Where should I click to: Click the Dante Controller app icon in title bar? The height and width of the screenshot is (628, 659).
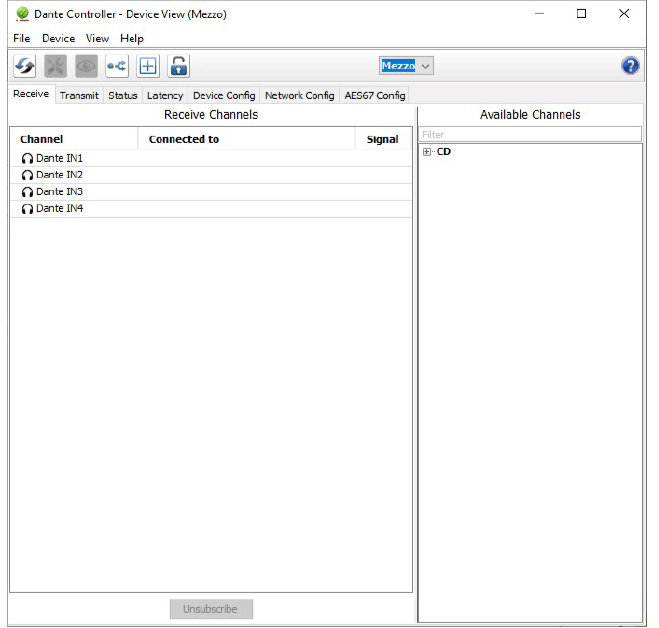22,14
